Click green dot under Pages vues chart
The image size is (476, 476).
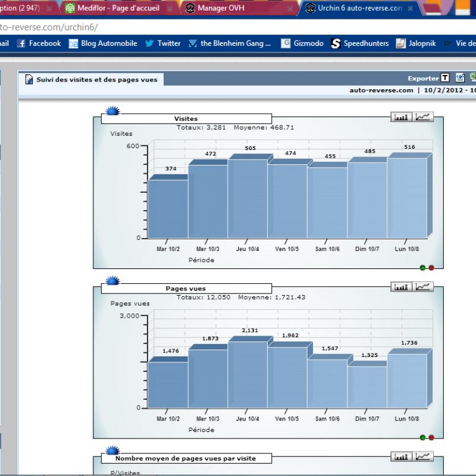[x=422, y=437]
